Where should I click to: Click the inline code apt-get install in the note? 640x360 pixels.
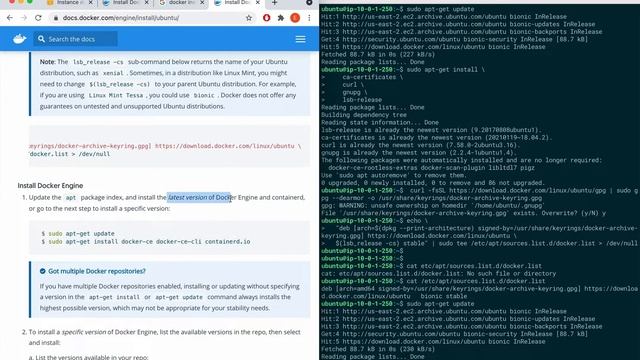pyautogui.click(x=114, y=297)
